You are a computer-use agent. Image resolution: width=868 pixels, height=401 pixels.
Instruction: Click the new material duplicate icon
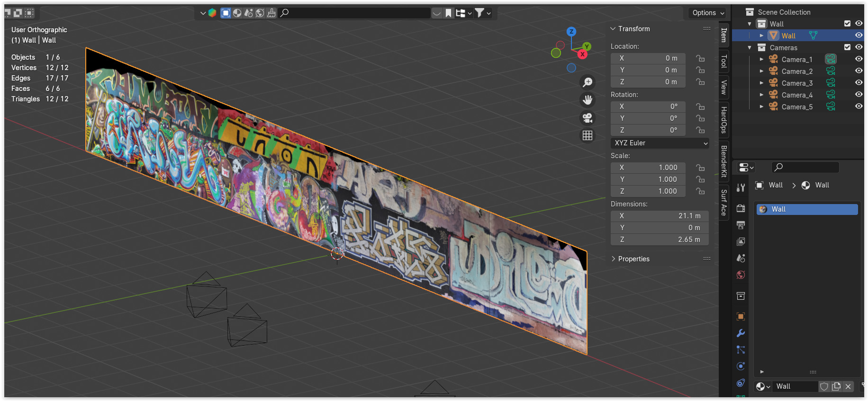point(836,386)
